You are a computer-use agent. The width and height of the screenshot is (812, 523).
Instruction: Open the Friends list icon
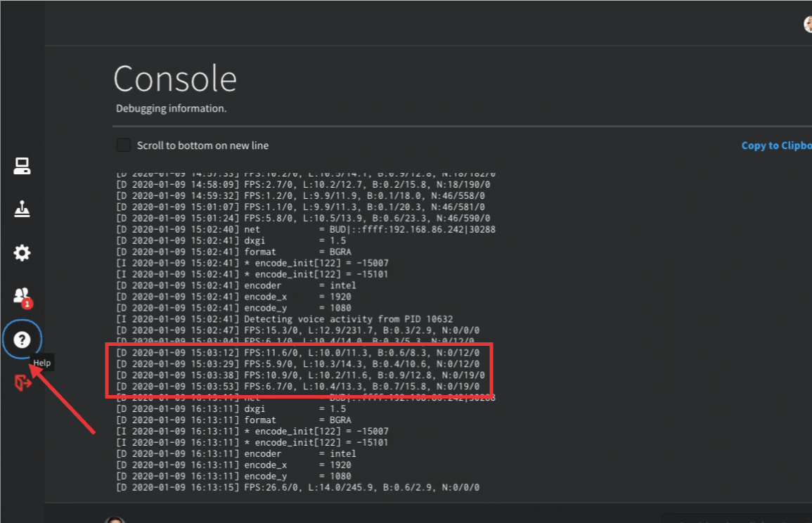click(x=21, y=295)
